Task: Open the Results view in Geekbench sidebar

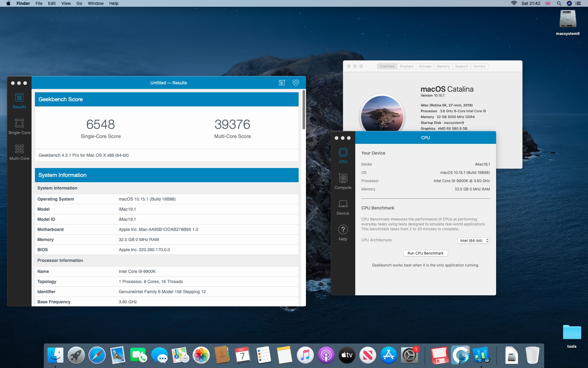Action: click(19, 101)
